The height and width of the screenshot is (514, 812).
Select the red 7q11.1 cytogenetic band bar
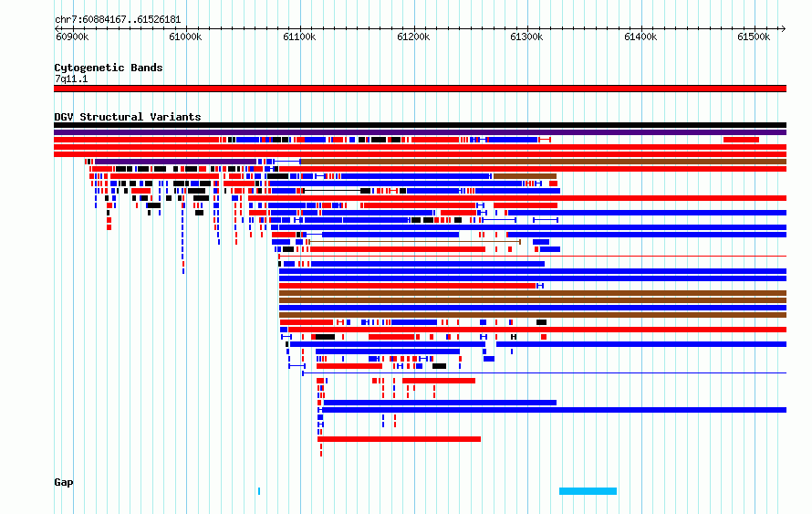(420, 89)
